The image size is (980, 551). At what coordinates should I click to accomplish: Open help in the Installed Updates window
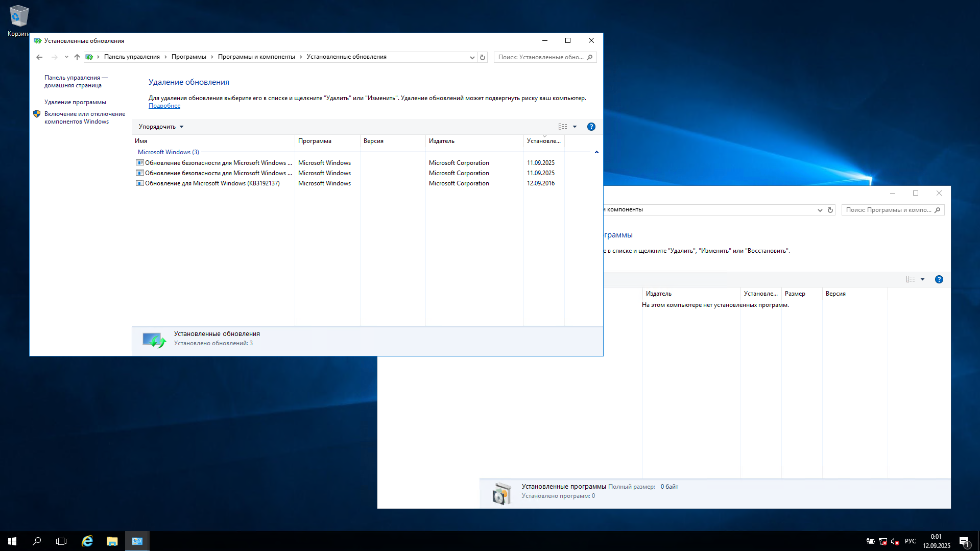[x=591, y=127]
